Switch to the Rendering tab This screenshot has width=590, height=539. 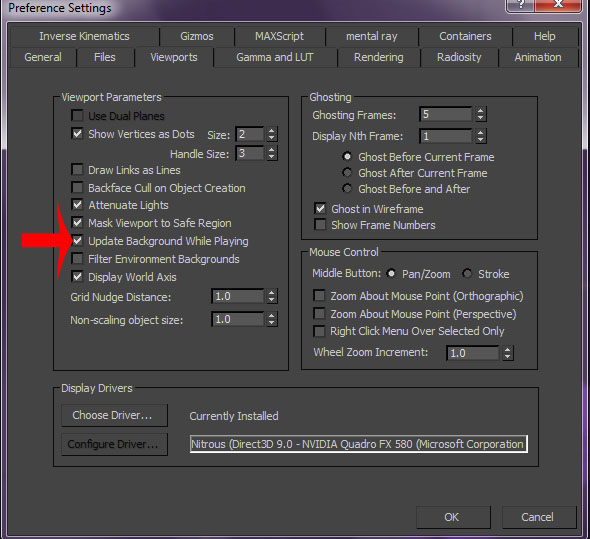pos(379,57)
